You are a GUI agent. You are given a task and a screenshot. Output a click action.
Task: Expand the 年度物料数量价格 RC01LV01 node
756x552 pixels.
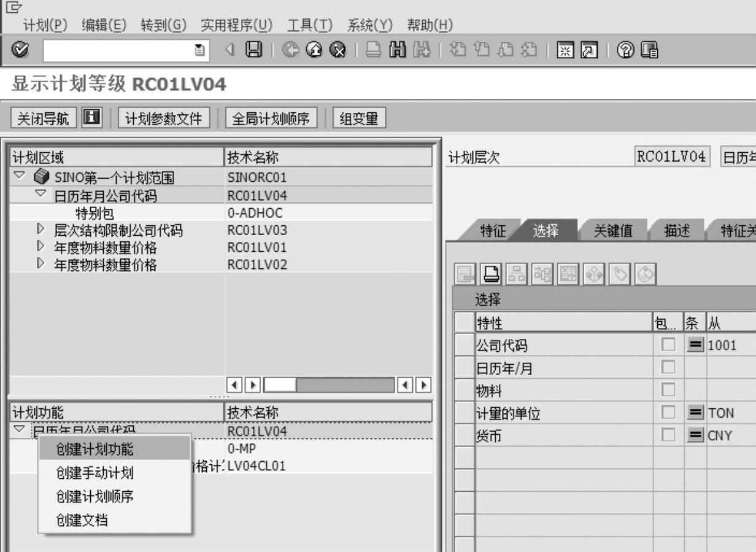coord(40,247)
